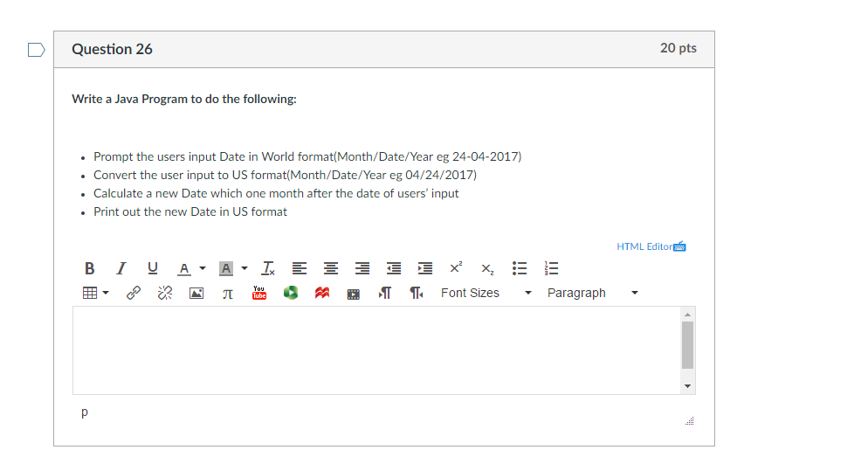Screen dimensions: 868x457
Task: Apply subscript formatting
Action: click(x=487, y=269)
